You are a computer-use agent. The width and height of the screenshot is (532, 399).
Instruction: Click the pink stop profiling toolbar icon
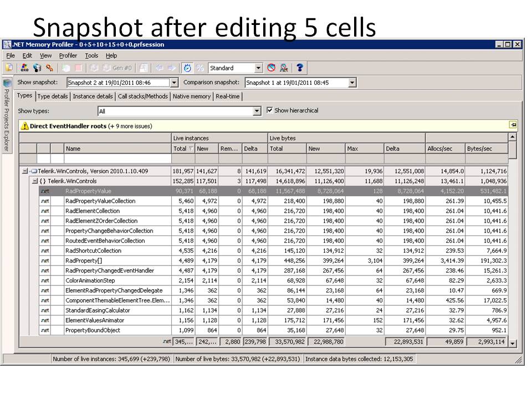tap(78, 68)
